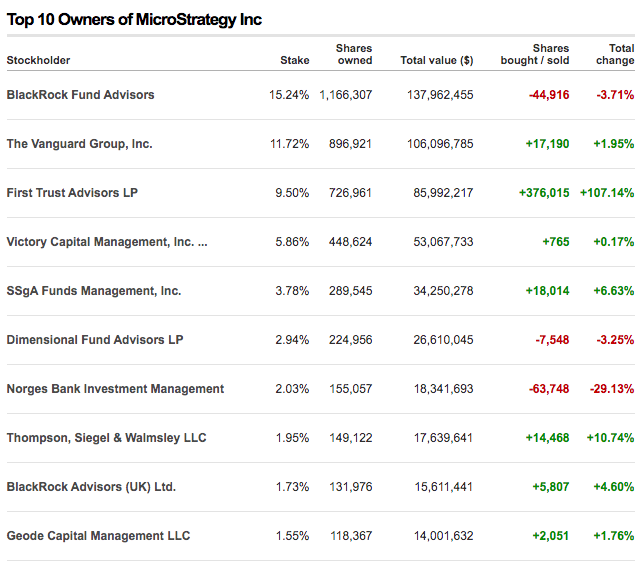Viewport: 644px width, 567px height.
Task: Click the 9.50% stake value
Action: pos(292,193)
